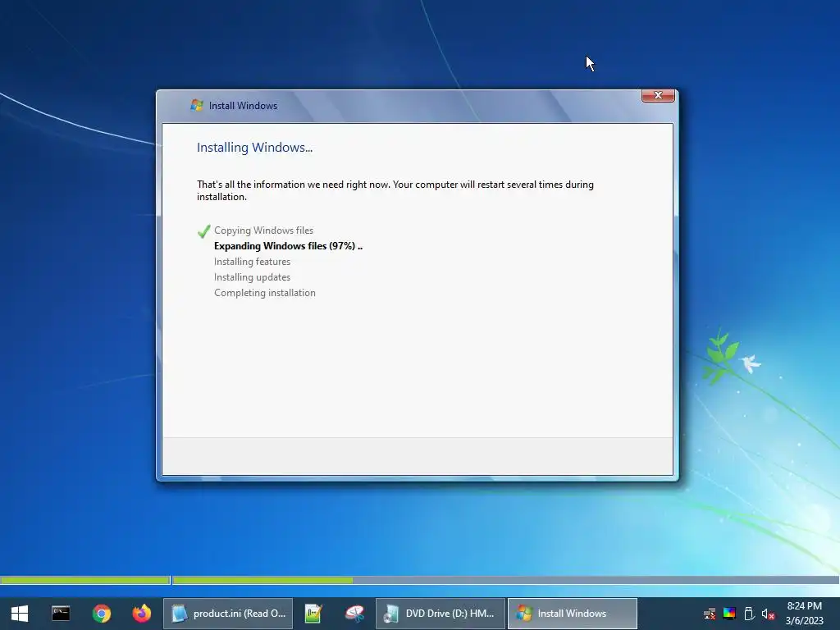The width and height of the screenshot is (840, 630).
Task: Open the Windows Start menu
Action: [x=20, y=614]
